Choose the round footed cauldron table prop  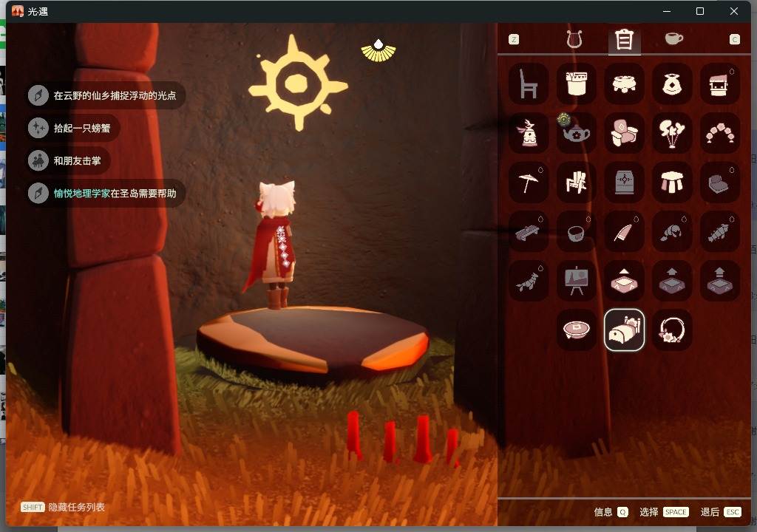coord(624,83)
